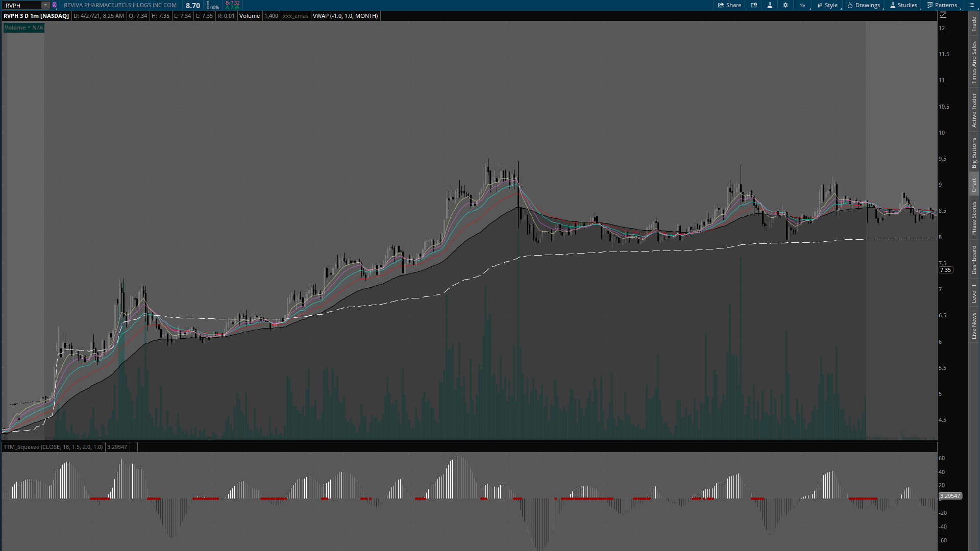Toggle the Live News side panel
Viewport: 980px width, 551px height.
[974, 326]
